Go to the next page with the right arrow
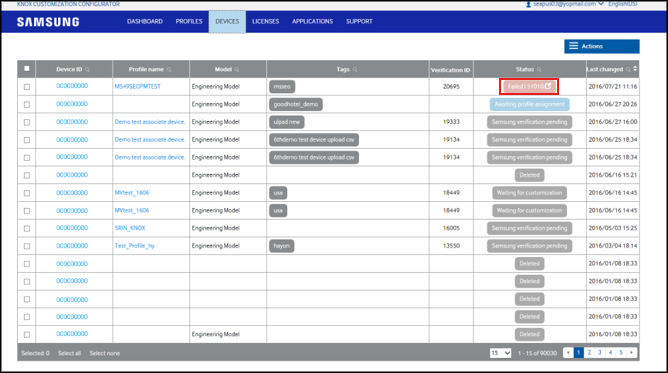 631,353
